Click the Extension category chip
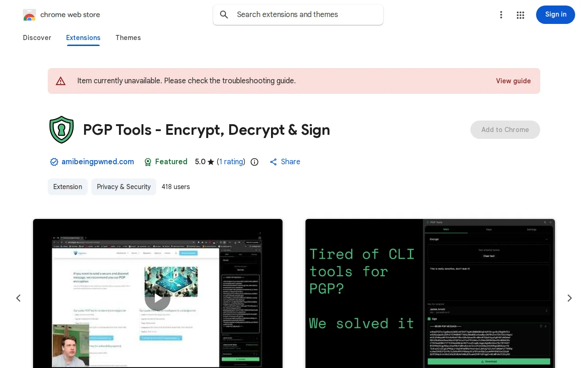The image size is (588, 368). [x=68, y=187]
